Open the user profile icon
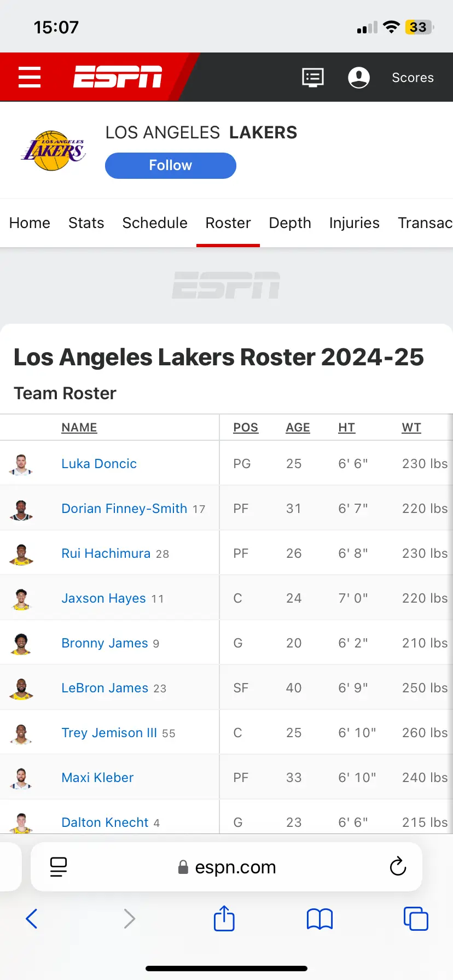 pos(359,77)
